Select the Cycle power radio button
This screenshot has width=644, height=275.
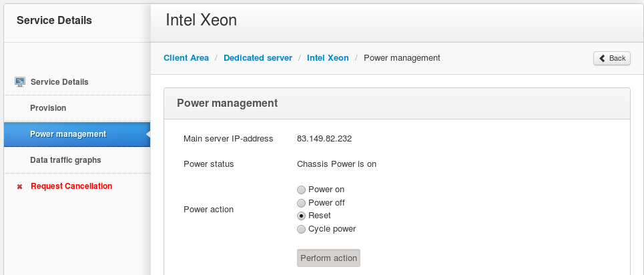tap(302, 229)
